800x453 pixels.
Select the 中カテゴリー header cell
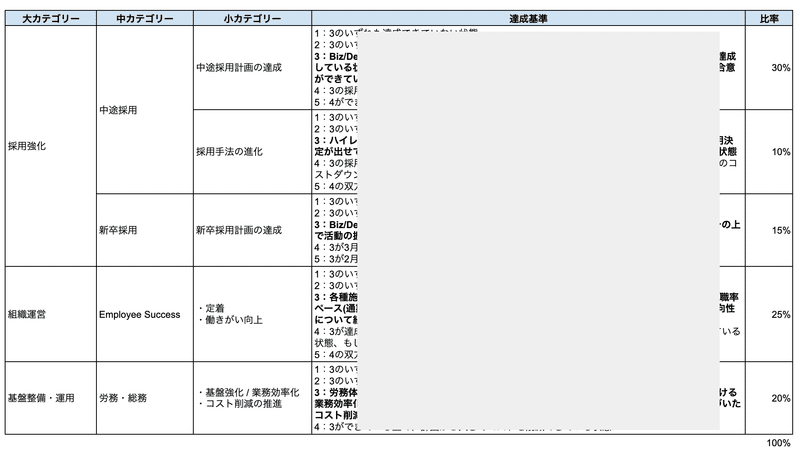145,19
